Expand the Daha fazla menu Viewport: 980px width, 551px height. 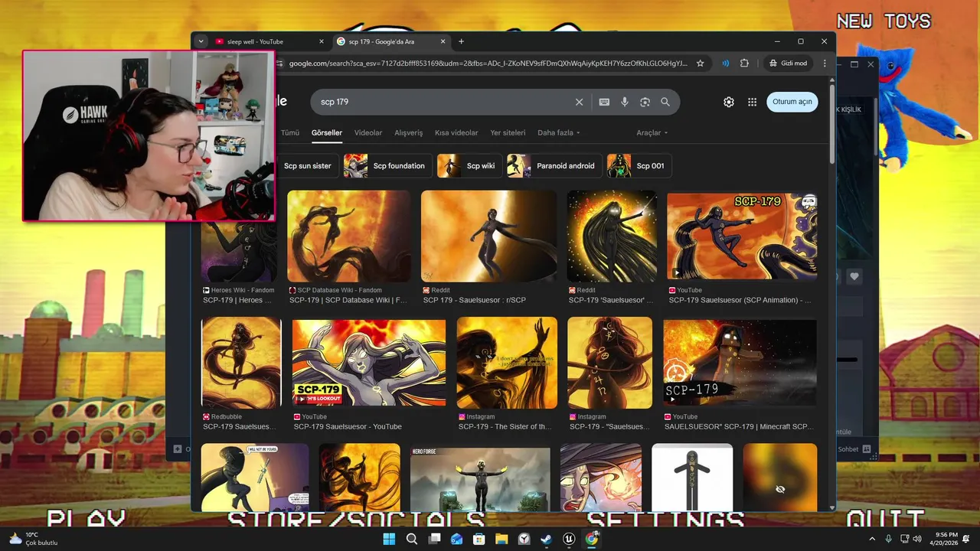coord(559,132)
